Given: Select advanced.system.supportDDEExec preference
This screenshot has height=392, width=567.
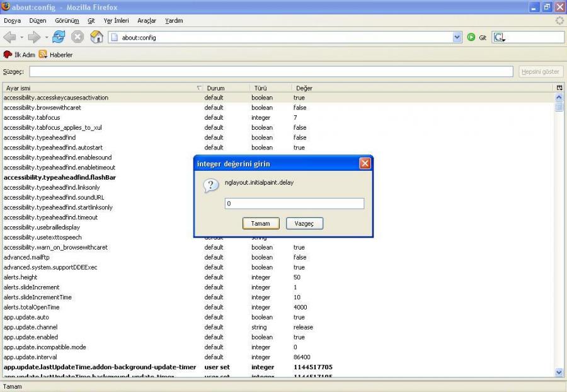Looking at the screenshot, I should 278,267.
